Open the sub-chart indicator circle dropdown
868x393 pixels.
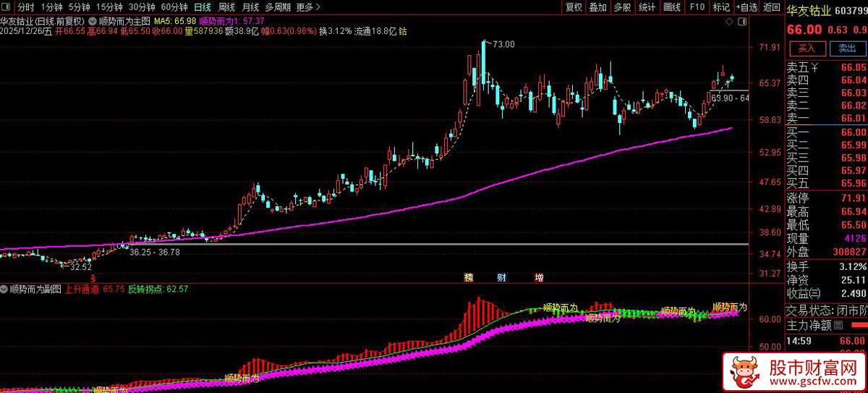click(x=5, y=289)
